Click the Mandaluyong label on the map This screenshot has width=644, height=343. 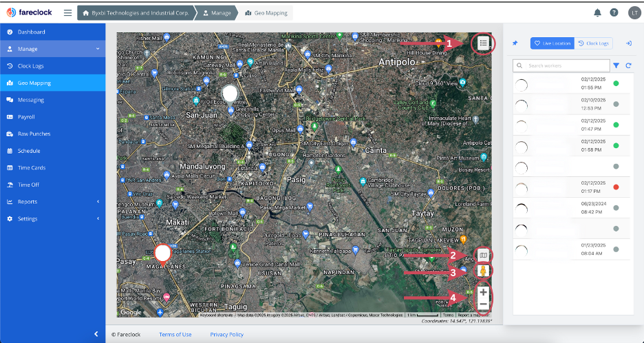[x=202, y=167]
